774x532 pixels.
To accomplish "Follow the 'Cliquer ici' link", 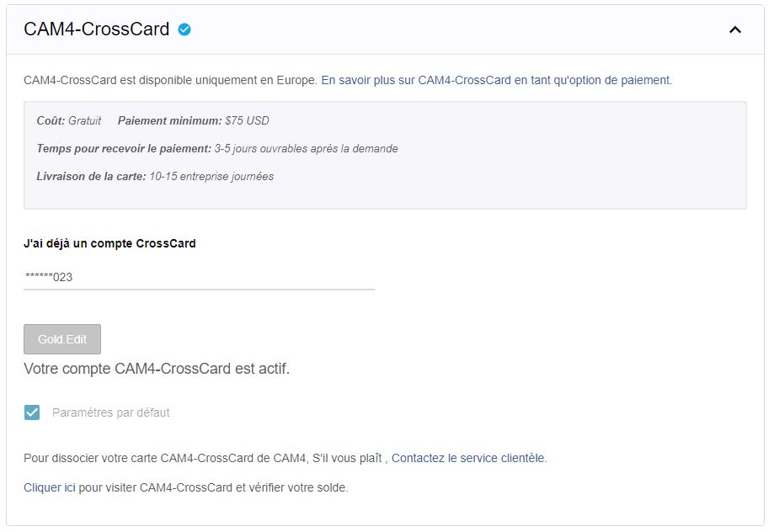I will (x=50, y=487).
